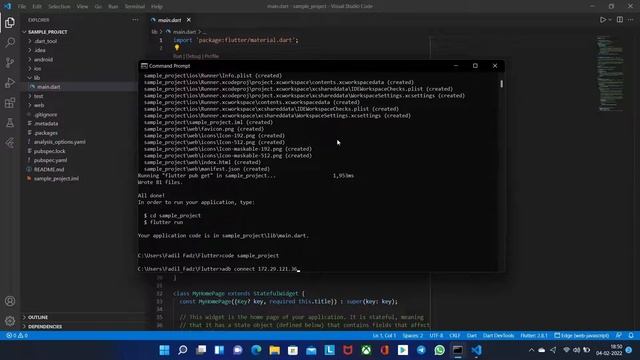Click the notifications bell in status bar
The height and width of the screenshot is (360, 640).
click(631, 336)
